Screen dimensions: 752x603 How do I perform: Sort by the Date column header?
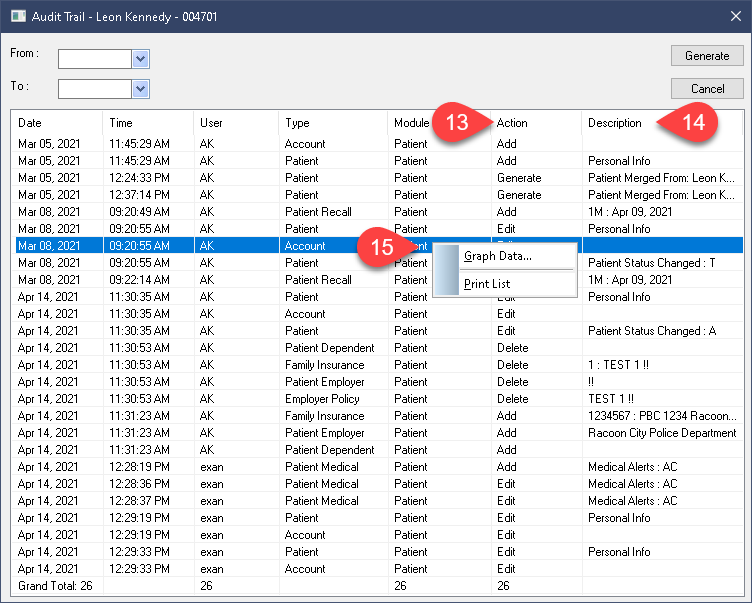[57, 123]
